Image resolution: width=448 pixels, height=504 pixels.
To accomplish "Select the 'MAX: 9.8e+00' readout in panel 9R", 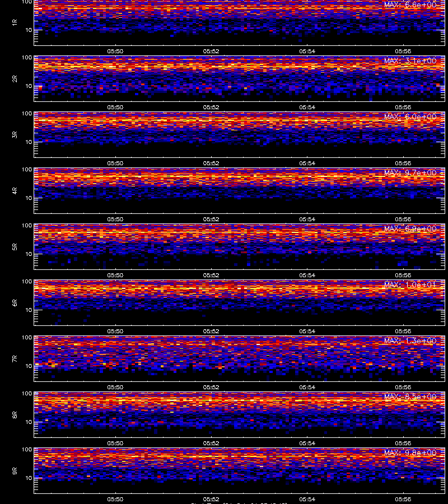I will coord(410,453).
